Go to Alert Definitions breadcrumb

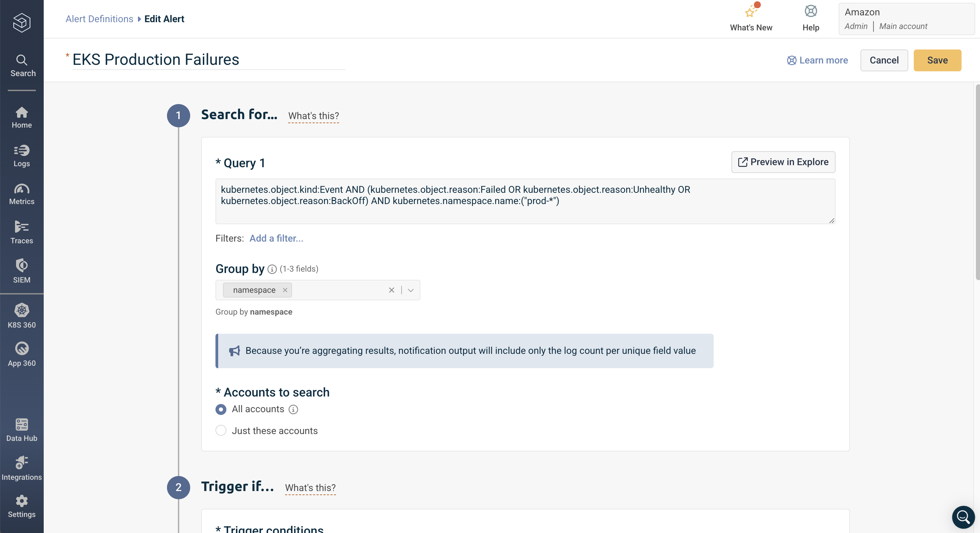[x=99, y=19]
